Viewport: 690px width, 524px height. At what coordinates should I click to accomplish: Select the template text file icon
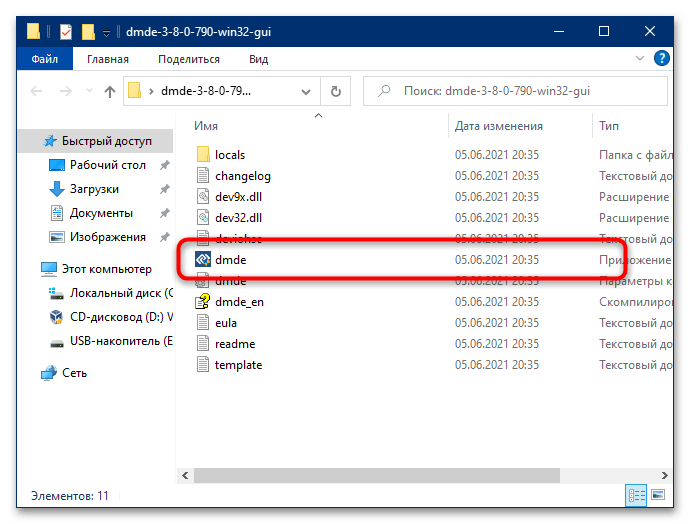coord(203,365)
